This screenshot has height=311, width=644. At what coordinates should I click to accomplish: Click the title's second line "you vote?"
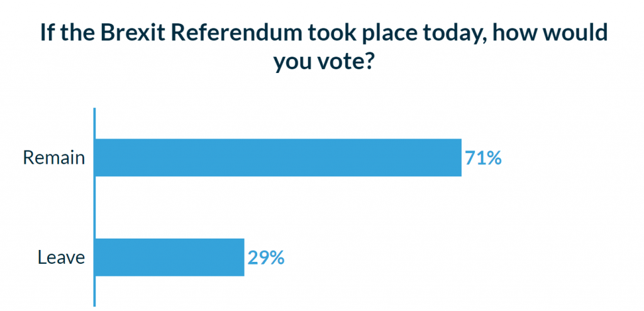point(323,62)
